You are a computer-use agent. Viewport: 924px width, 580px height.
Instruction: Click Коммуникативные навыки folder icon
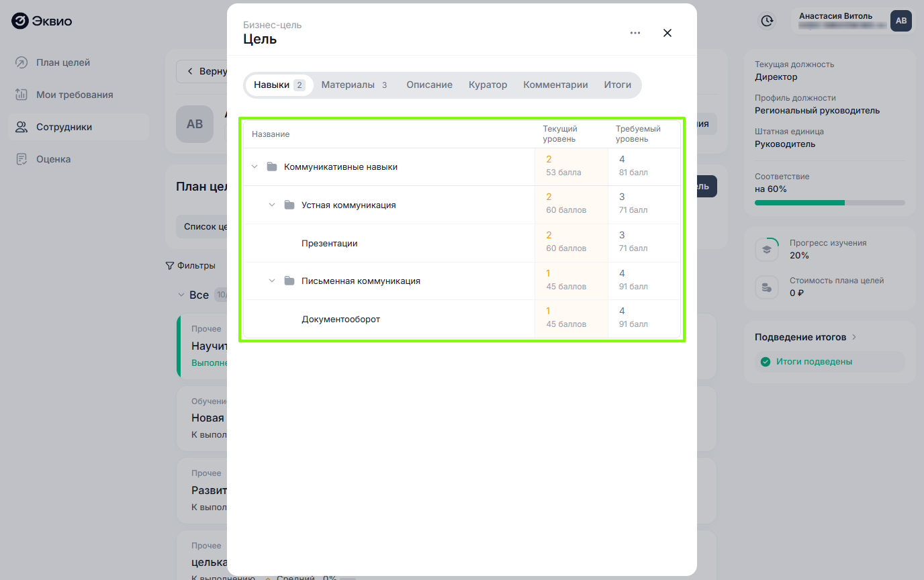pos(272,166)
